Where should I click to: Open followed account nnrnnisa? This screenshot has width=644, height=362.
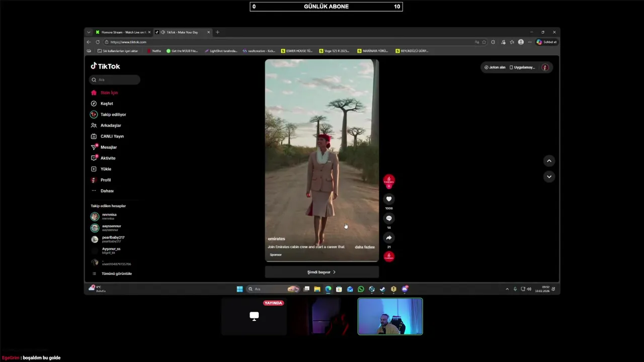pos(108,216)
